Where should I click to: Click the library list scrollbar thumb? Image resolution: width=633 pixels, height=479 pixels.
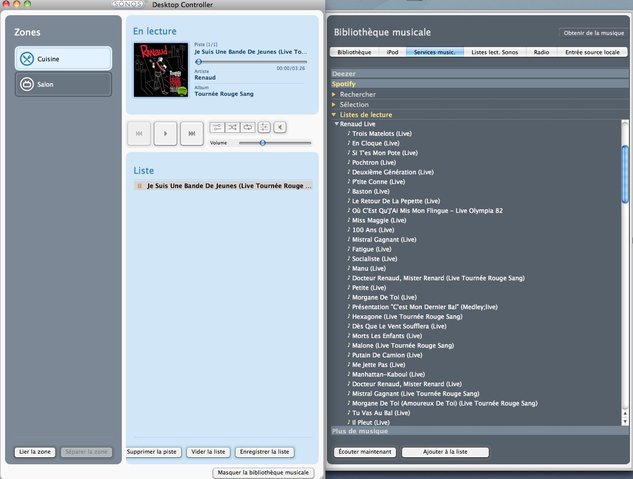pyautogui.click(x=625, y=174)
